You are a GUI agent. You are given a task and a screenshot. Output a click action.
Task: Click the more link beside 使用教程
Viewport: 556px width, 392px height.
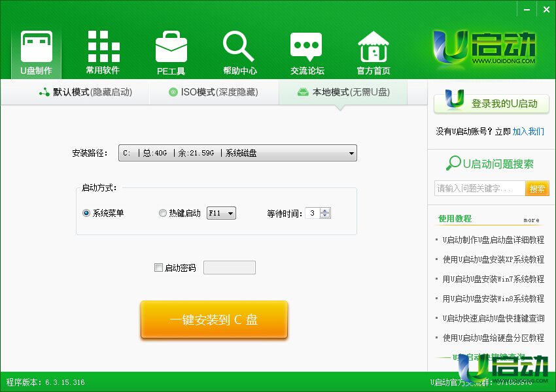[x=531, y=220]
